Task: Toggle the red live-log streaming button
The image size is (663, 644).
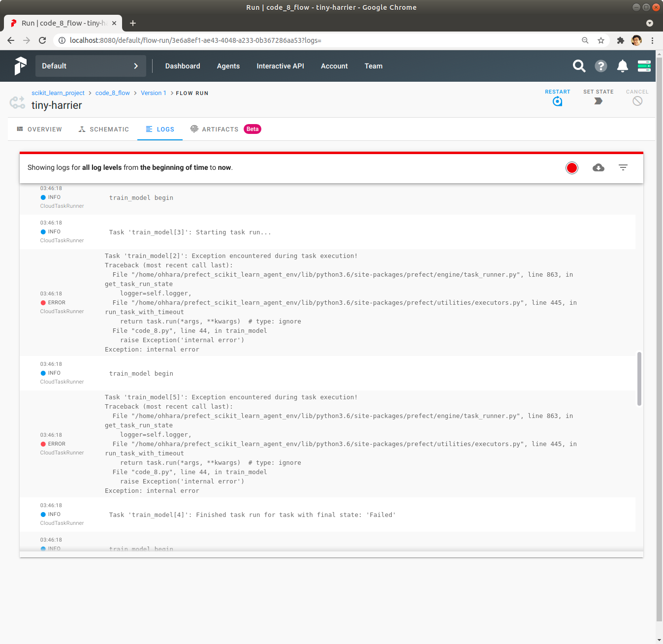Action: pyautogui.click(x=572, y=168)
